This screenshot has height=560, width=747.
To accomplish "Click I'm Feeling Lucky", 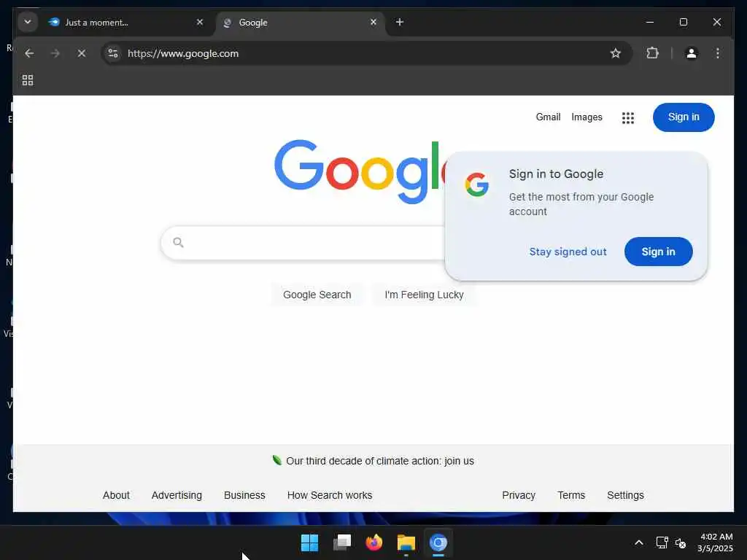I will (x=424, y=295).
